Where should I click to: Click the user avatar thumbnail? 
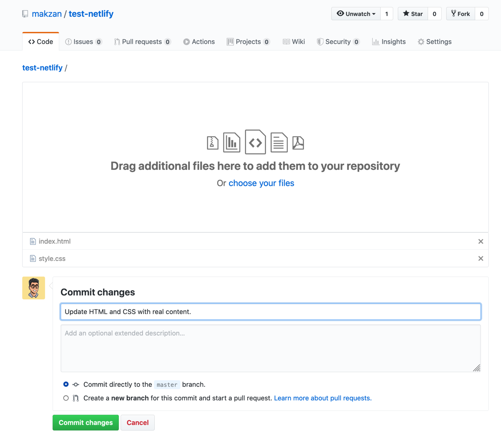pyautogui.click(x=34, y=288)
